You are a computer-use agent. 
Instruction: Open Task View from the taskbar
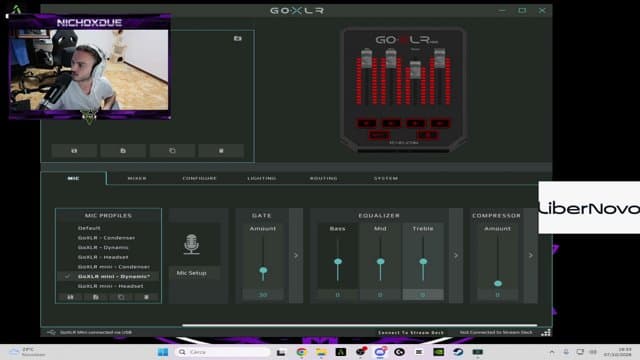click(x=281, y=352)
